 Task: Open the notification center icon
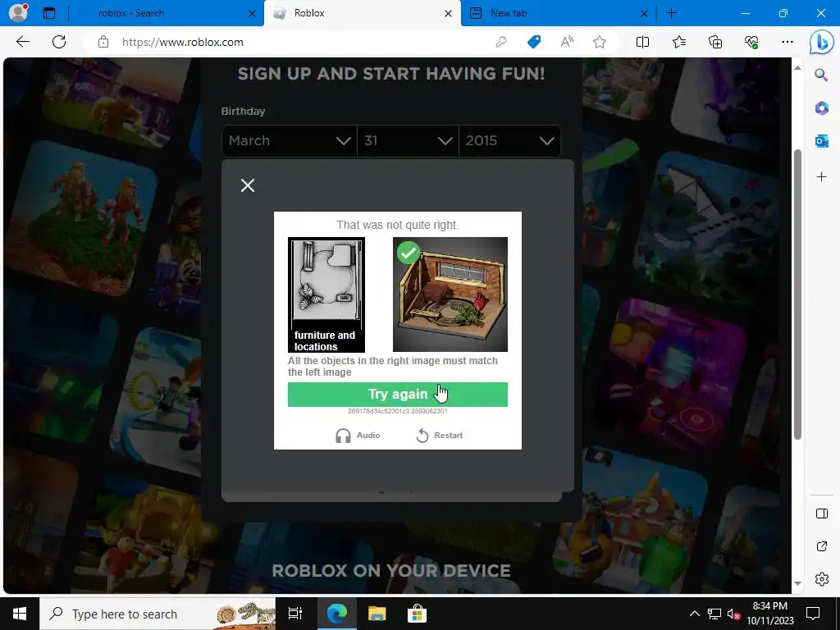pos(813,614)
